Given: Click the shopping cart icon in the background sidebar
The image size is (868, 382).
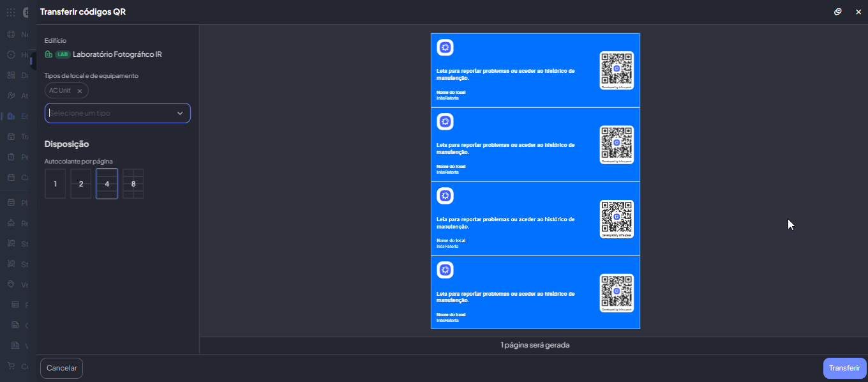Looking at the screenshot, I should point(11,366).
